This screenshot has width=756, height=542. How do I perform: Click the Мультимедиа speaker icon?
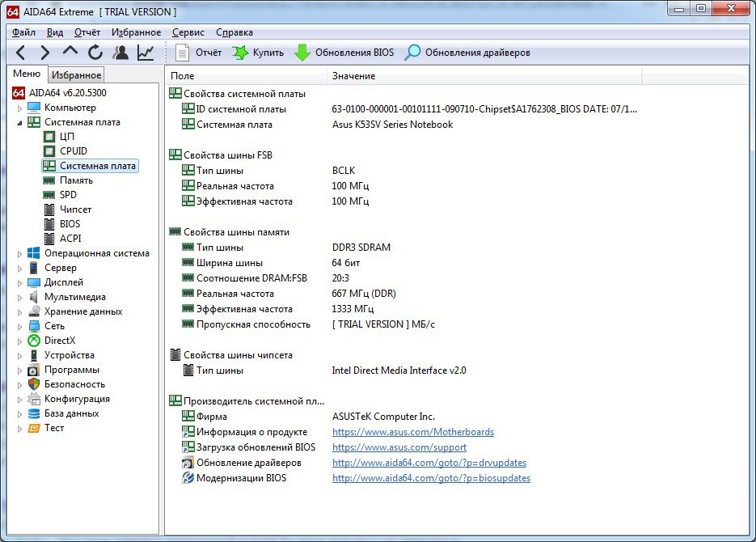[34, 297]
